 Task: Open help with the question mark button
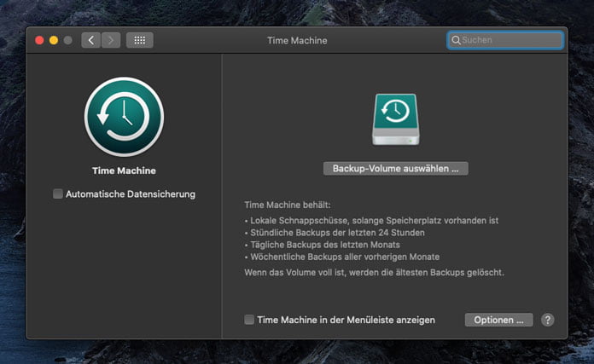pyautogui.click(x=548, y=320)
